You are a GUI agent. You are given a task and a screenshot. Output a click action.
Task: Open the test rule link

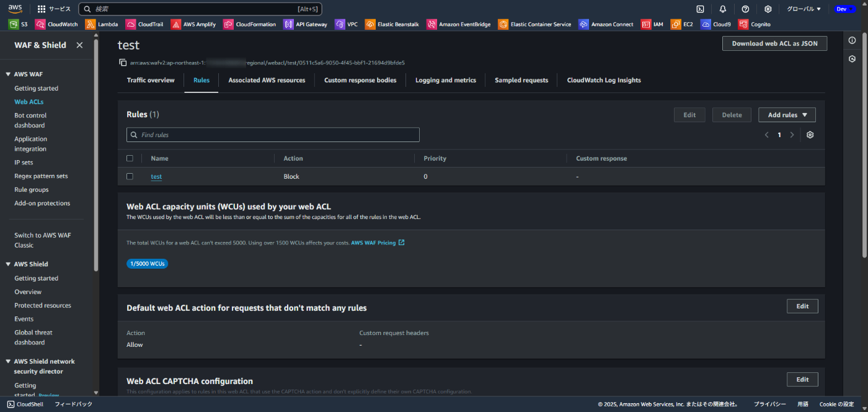156,176
